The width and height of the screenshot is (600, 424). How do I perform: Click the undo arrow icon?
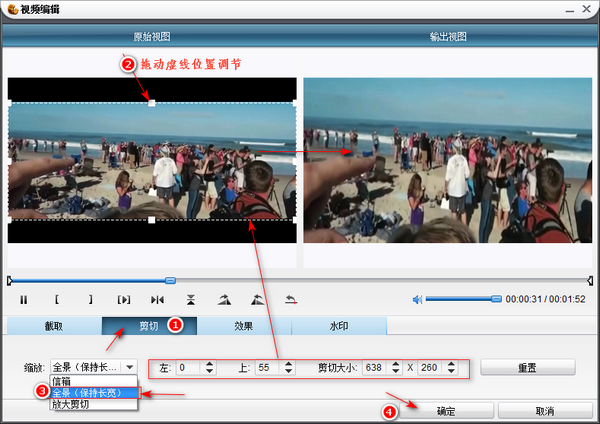[x=291, y=300]
